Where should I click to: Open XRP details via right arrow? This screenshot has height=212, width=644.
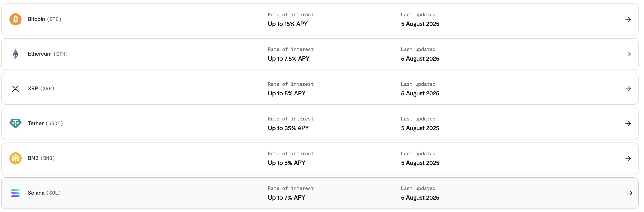click(x=628, y=89)
